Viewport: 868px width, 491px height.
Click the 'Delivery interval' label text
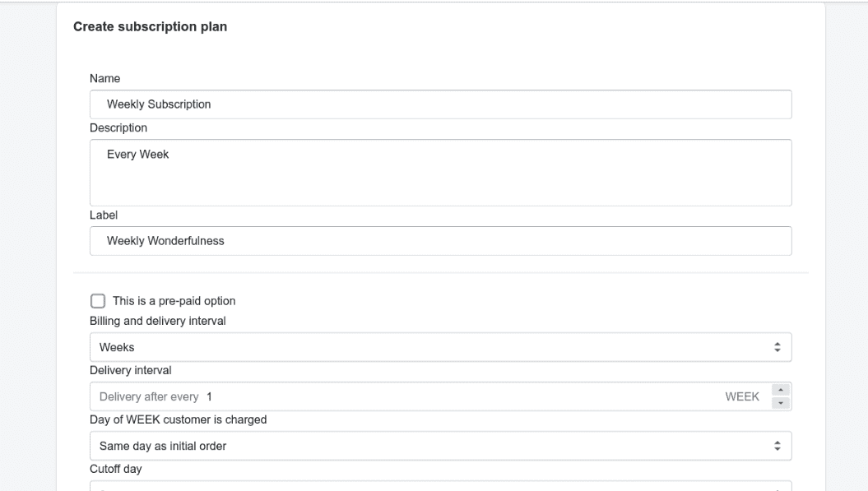129,370
